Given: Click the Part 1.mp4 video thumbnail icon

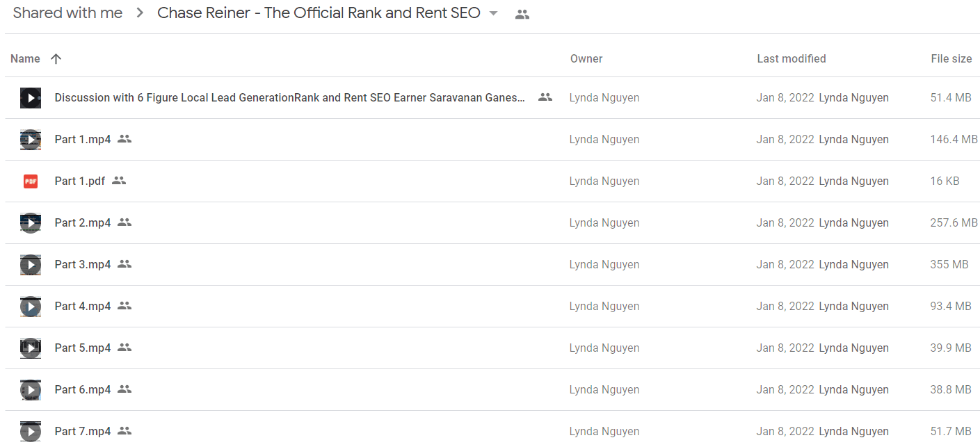Looking at the screenshot, I should click(x=31, y=140).
